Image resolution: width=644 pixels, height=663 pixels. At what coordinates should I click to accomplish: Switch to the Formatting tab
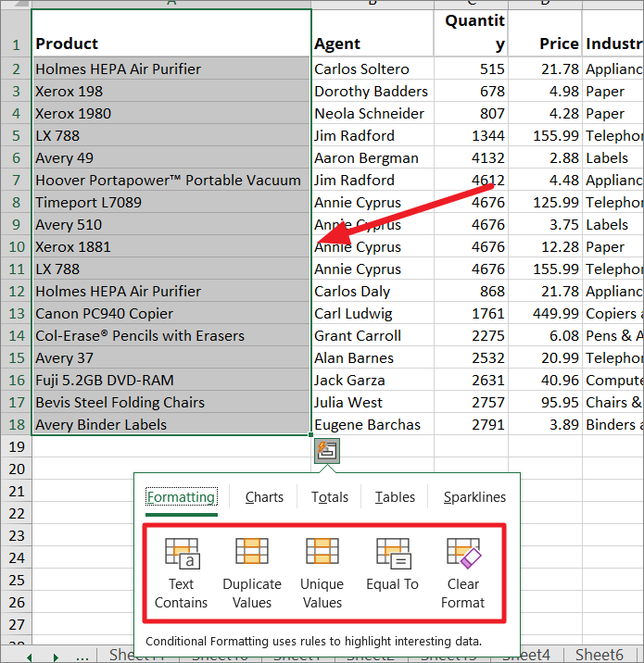coord(181,497)
